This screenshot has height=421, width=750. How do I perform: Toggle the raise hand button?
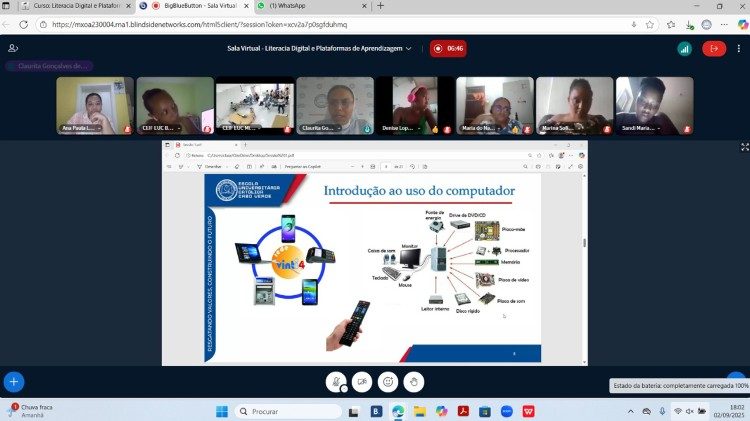tap(413, 381)
